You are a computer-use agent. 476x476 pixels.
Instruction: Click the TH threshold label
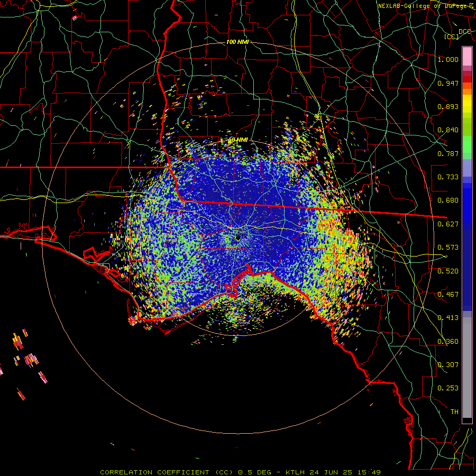pos(454,411)
